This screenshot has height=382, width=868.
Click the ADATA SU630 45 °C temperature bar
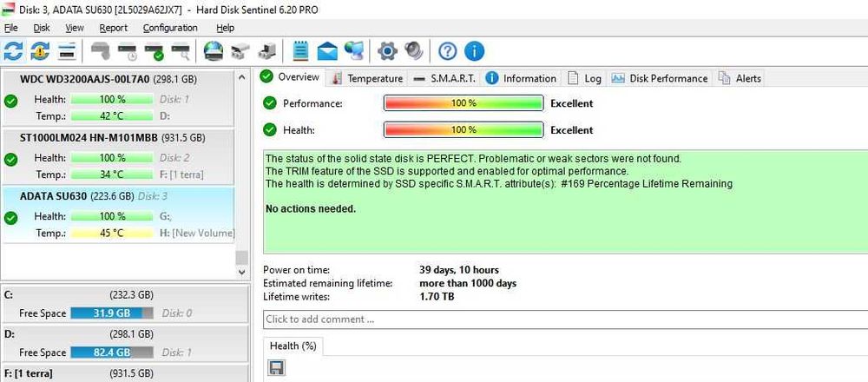point(112,233)
